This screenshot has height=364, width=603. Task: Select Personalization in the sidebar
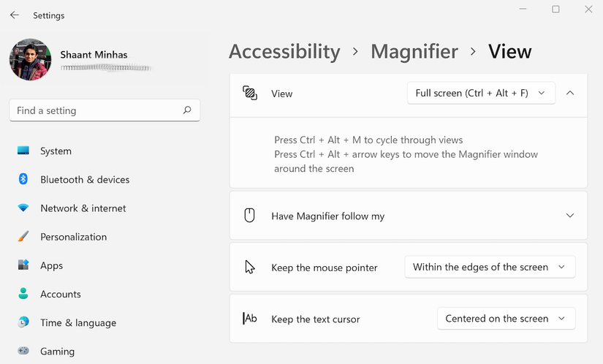[x=73, y=237]
